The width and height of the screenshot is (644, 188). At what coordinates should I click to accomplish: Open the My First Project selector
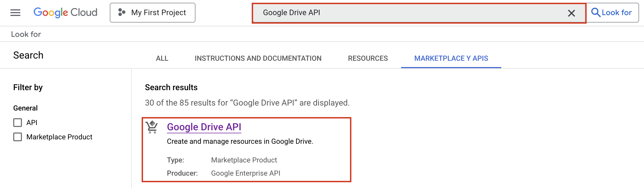[153, 13]
